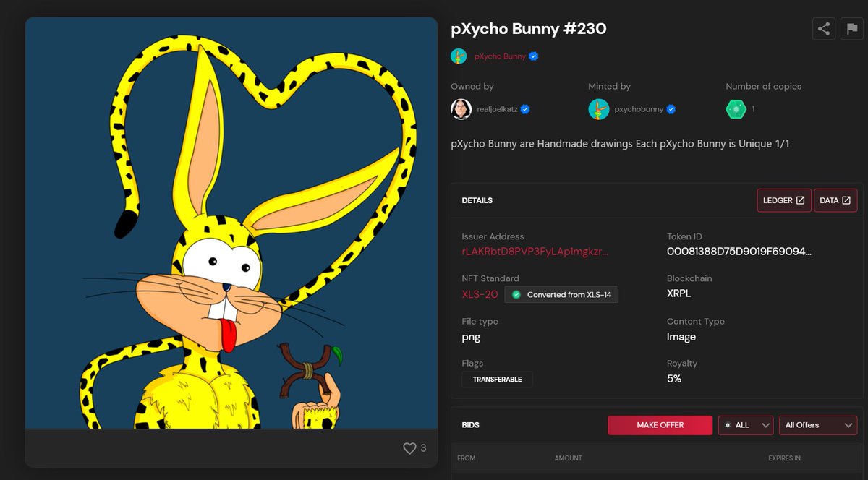
Task: Click the external link icon on LEDGER button
Action: click(801, 200)
